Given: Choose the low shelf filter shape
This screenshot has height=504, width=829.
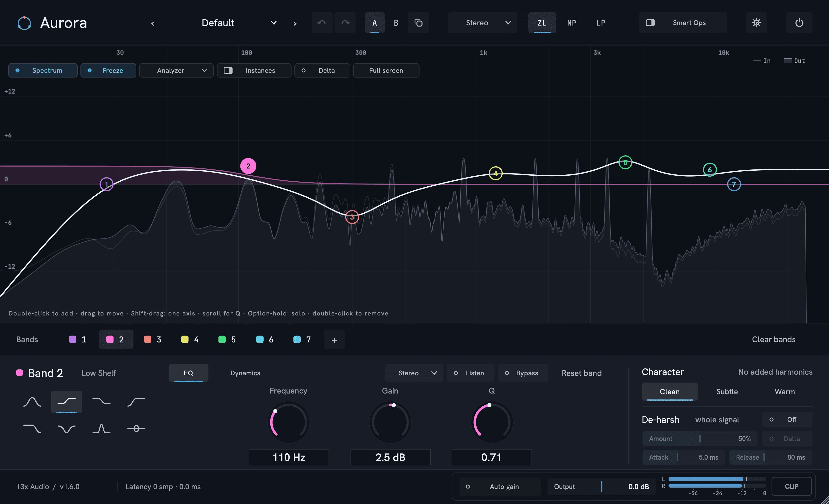Looking at the screenshot, I should tap(67, 402).
